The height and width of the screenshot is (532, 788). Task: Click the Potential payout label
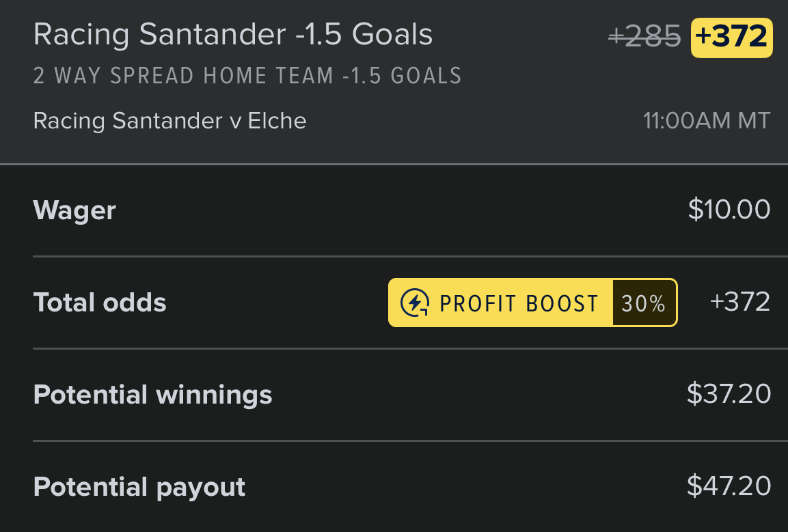[x=139, y=488]
